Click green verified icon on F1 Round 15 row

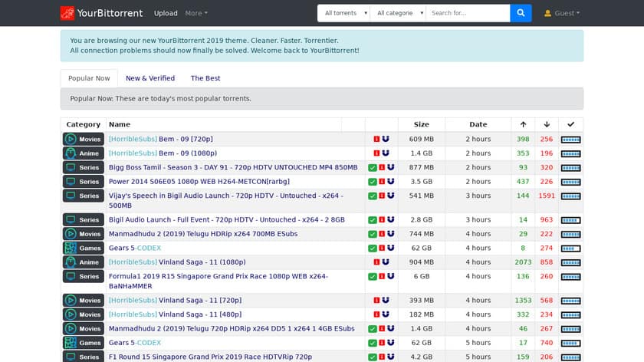point(373,357)
